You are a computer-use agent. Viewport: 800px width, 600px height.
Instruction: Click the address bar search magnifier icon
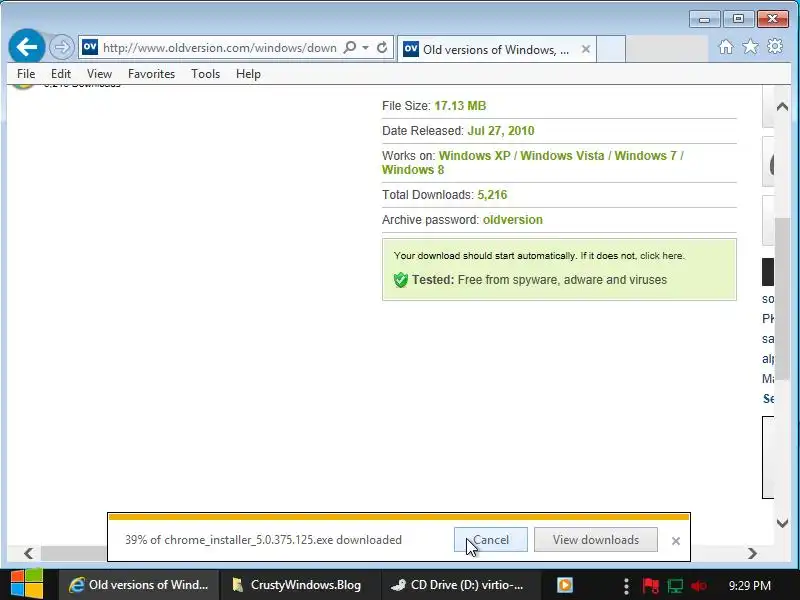tap(350, 47)
